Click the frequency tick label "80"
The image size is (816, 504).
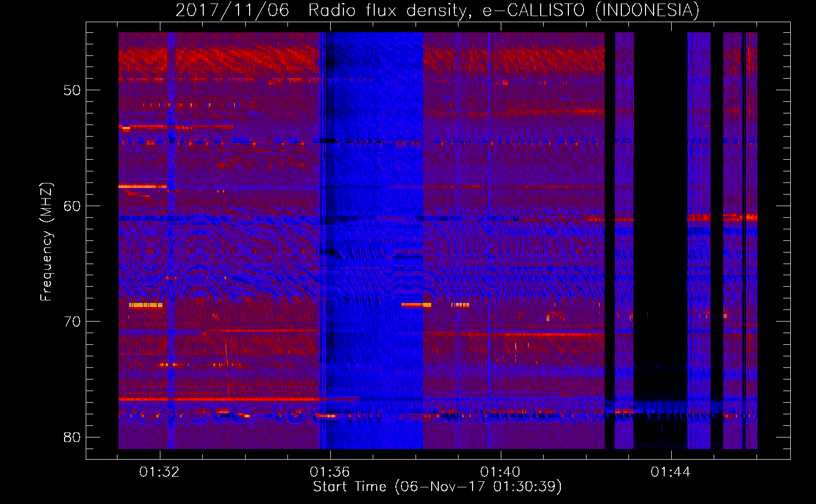tap(72, 437)
